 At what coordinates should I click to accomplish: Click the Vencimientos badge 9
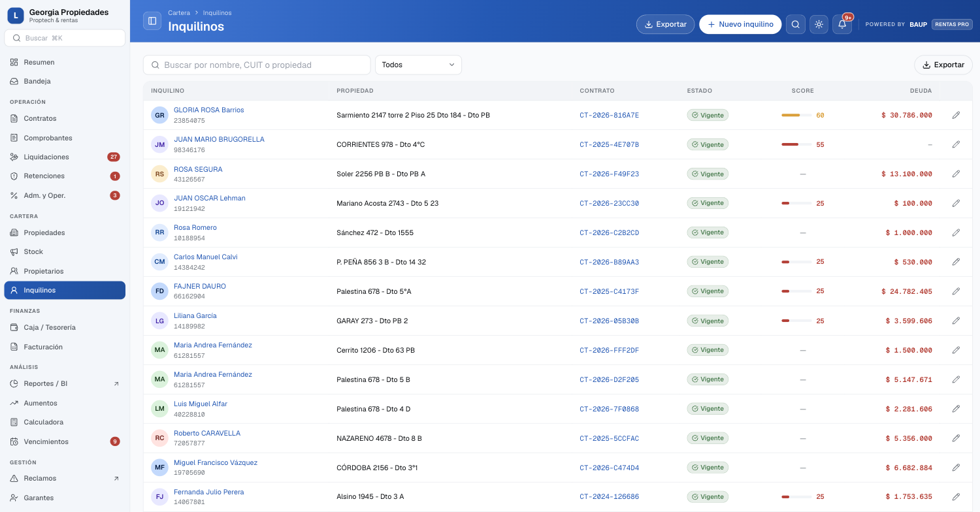pyautogui.click(x=115, y=441)
